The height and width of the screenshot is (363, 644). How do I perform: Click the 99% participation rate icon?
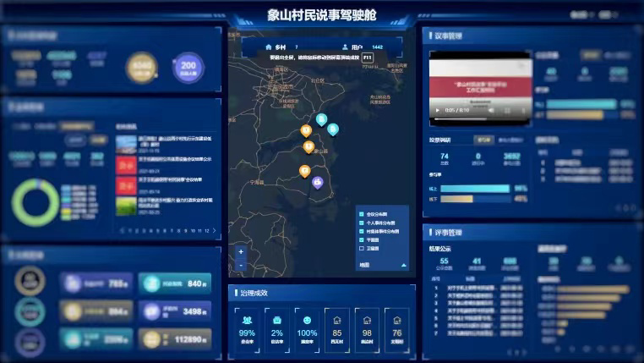pyautogui.click(x=247, y=321)
